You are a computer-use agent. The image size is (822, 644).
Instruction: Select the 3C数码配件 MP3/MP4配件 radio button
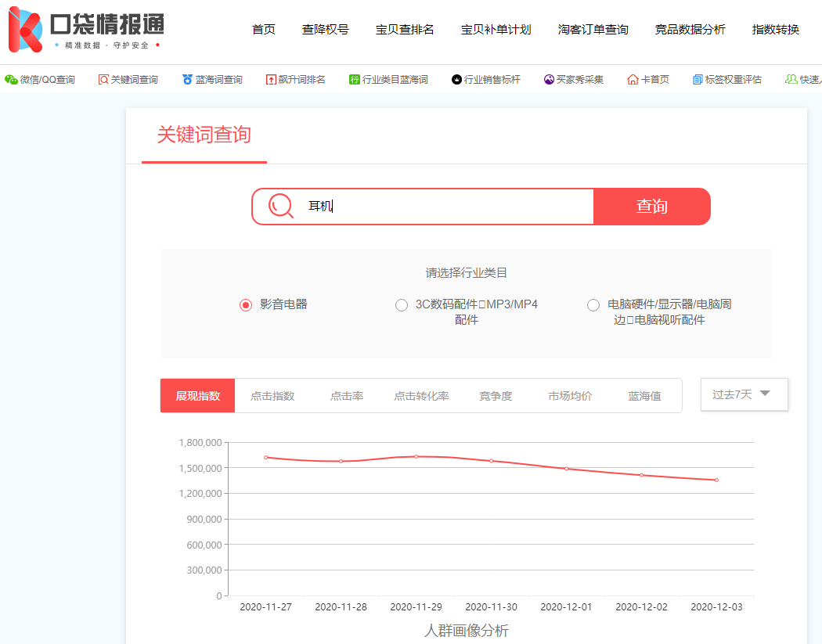[x=402, y=305]
